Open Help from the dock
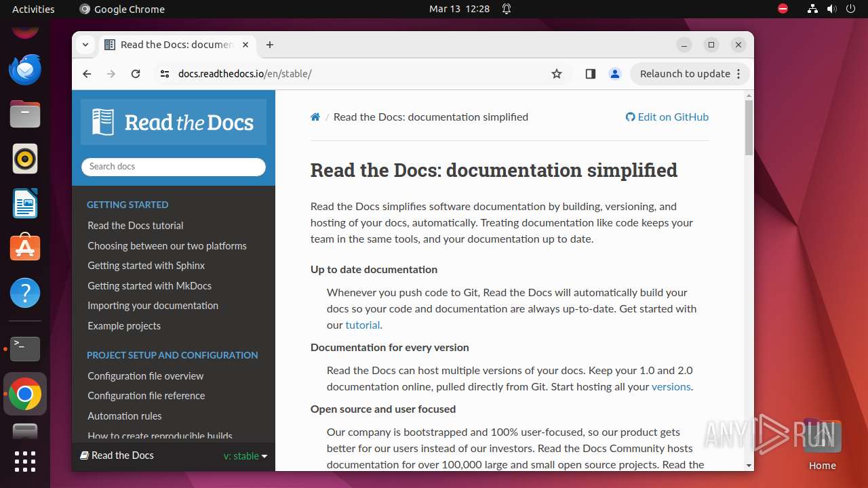 (x=25, y=293)
